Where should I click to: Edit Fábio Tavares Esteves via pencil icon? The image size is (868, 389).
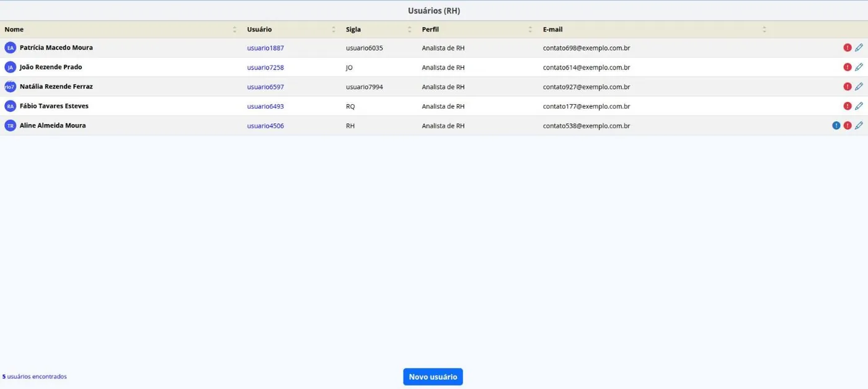(859, 106)
